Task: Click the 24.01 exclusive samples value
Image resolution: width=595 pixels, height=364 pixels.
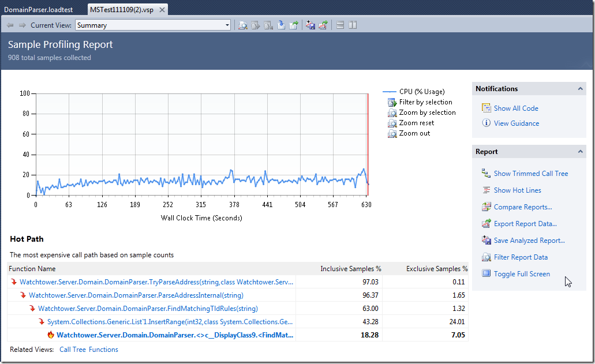Action: coord(457,322)
